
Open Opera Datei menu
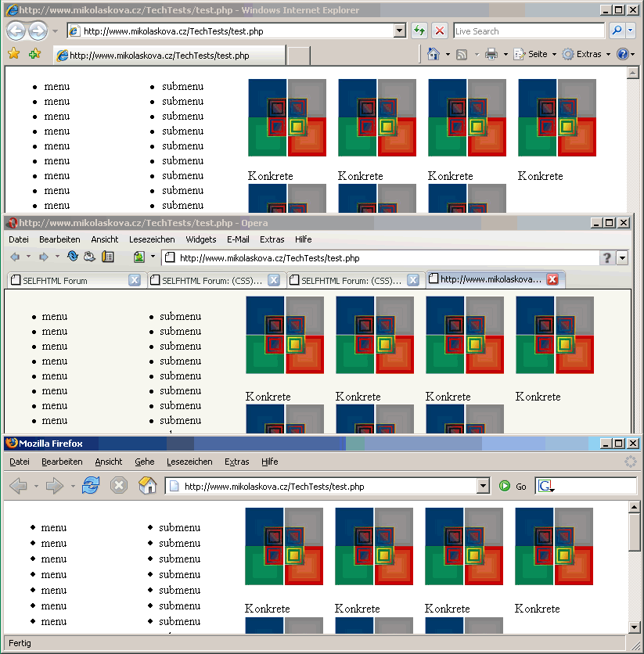(x=19, y=239)
